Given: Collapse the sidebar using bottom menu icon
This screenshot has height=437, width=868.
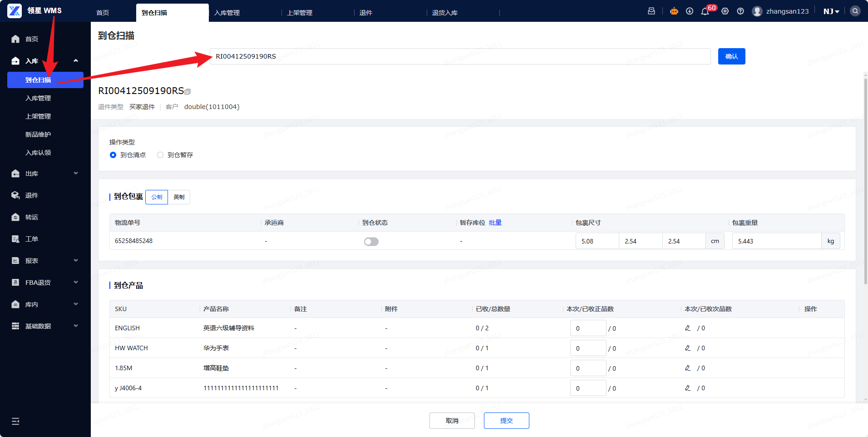Looking at the screenshot, I should (15, 421).
